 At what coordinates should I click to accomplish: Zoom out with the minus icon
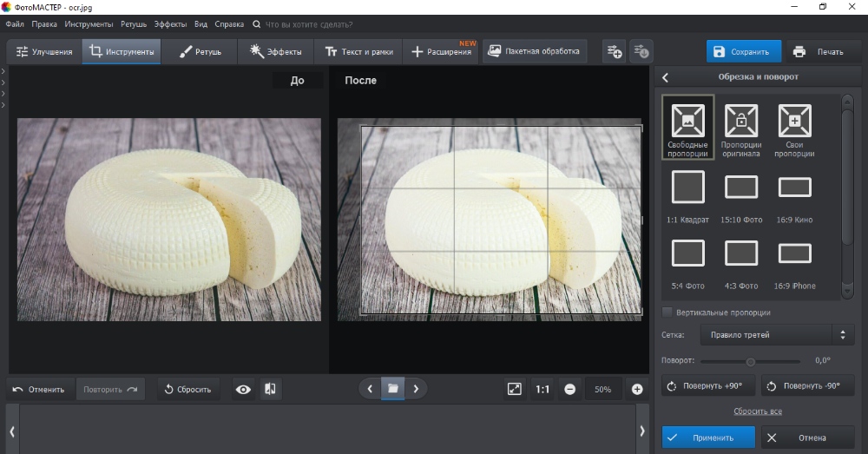point(569,389)
